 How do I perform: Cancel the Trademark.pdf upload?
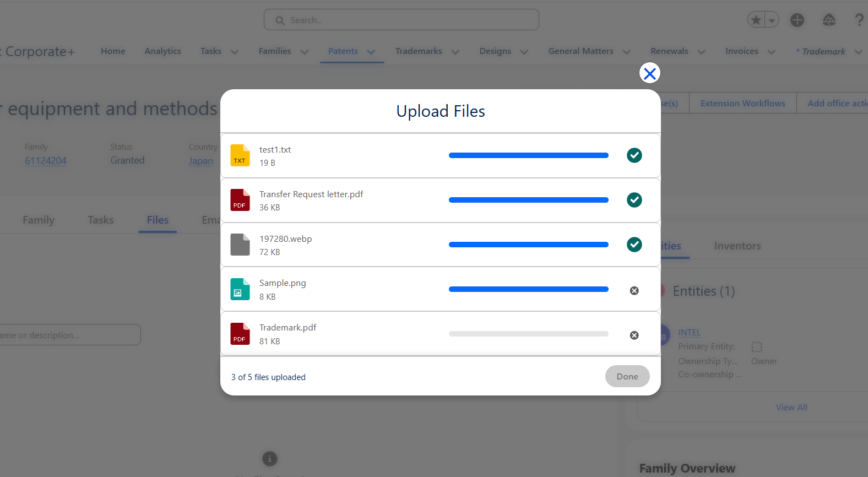(x=634, y=335)
